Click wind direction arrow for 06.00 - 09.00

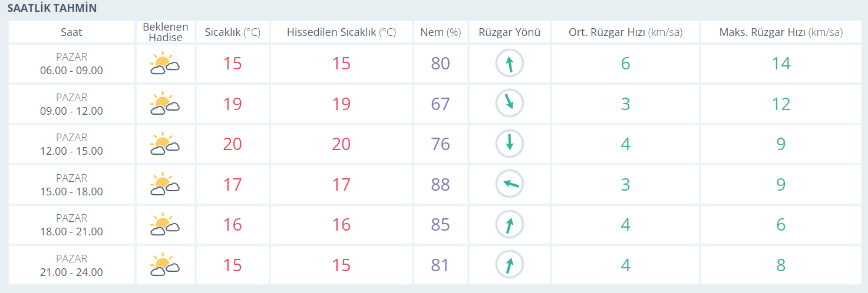(x=510, y=64)
